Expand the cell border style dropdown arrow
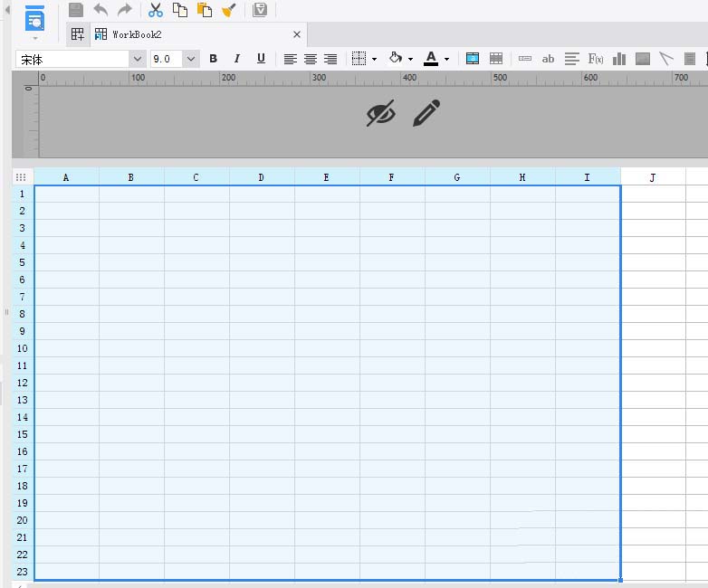Image resolution: width=708 pixels, height=588 pixels. pos(374,60)
